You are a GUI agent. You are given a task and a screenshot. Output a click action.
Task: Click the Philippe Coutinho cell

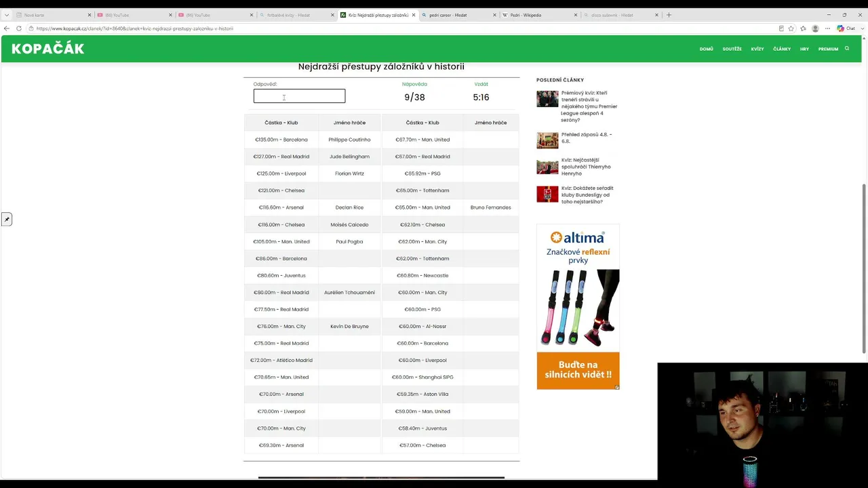pos(349,140)
